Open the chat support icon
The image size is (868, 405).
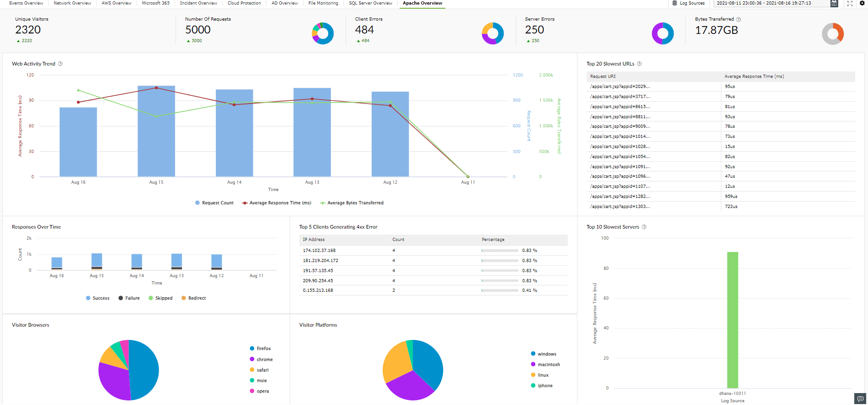(860, 399)
